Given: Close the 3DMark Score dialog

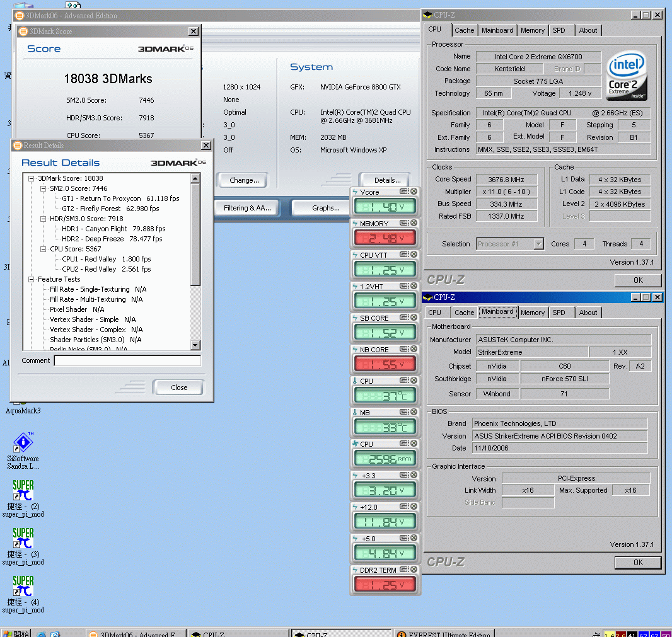Looking at the screenshot, I should point(194,32).
